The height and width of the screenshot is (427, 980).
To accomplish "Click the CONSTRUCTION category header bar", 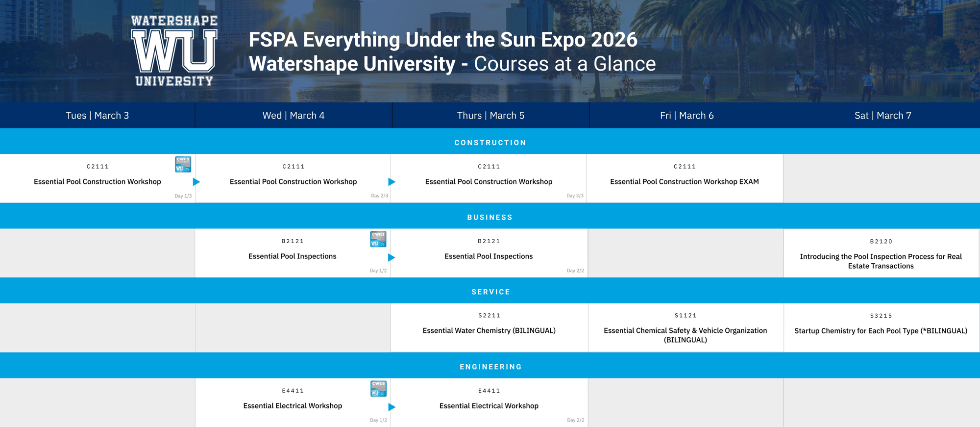I will coord(490,143).
